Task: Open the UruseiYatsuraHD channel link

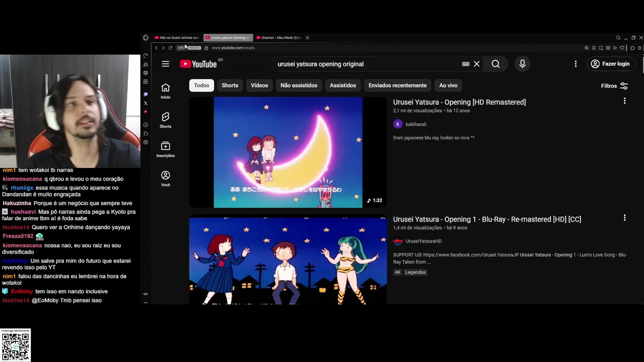Action: coord(424,241)
